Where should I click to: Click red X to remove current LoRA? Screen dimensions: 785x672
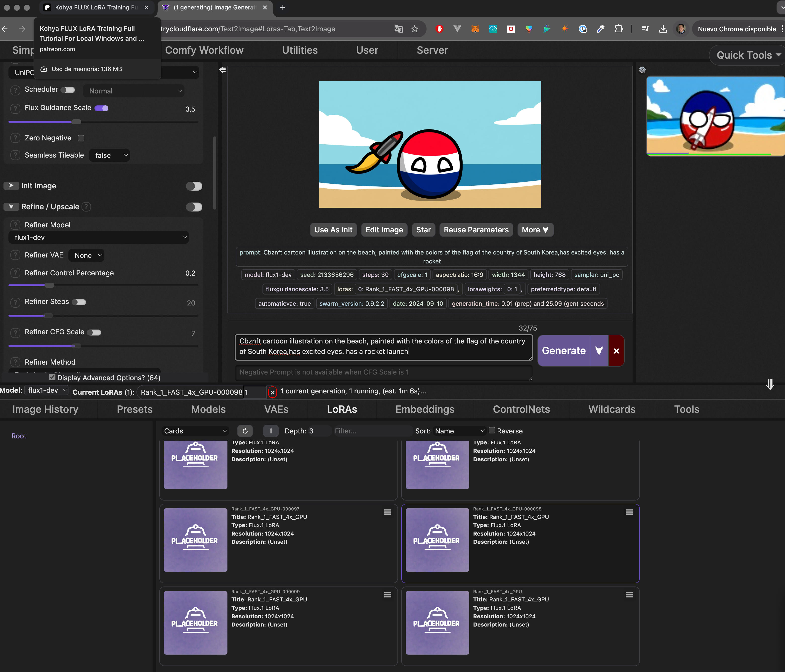[x=272, y=392]
